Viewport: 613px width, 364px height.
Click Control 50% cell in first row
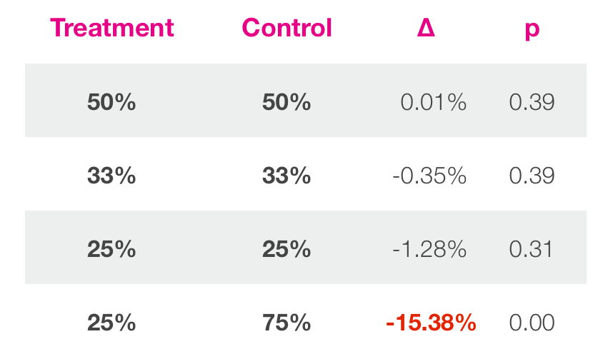click(x=286, y=102)
